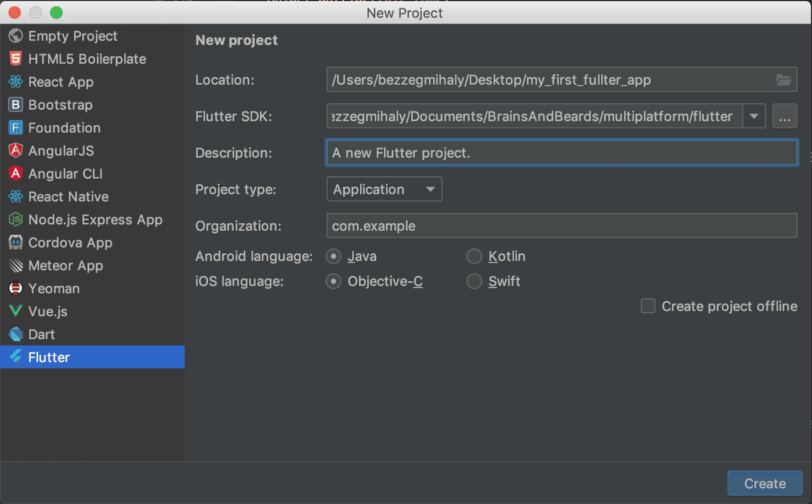Click the SDK browse ellipsis button
Image resolution: width=812 pixels, height=504 pixels.
click(x=785, y=117)
